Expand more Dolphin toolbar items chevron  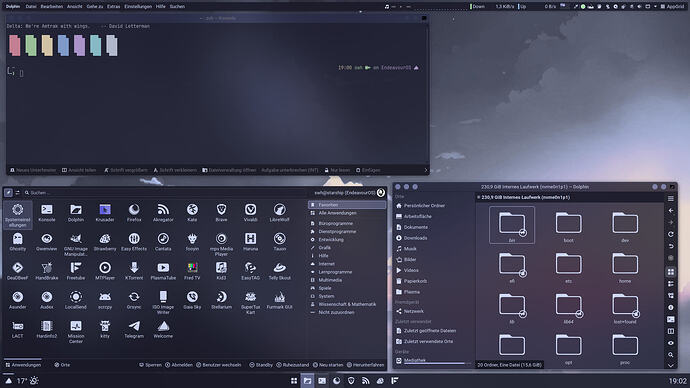[671, 365]
